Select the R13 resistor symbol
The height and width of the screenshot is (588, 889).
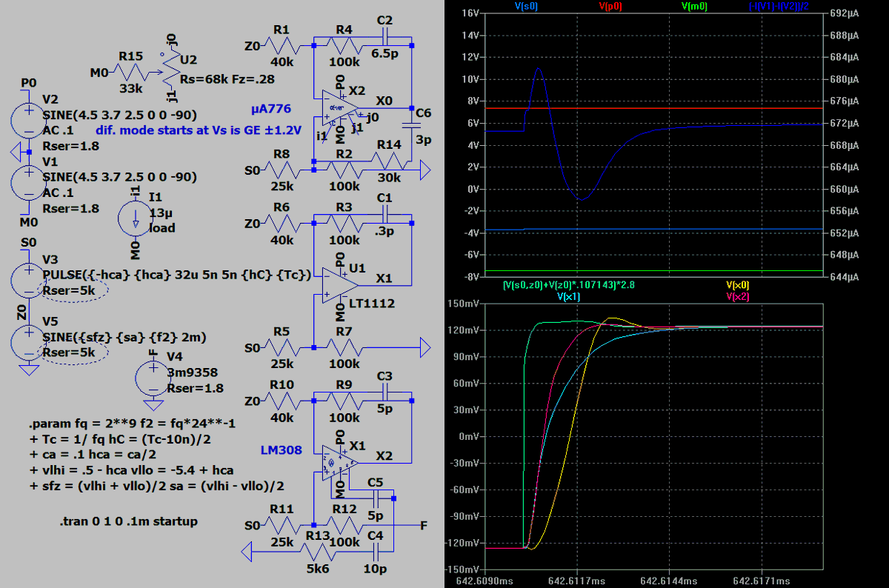tap(317, 550)
